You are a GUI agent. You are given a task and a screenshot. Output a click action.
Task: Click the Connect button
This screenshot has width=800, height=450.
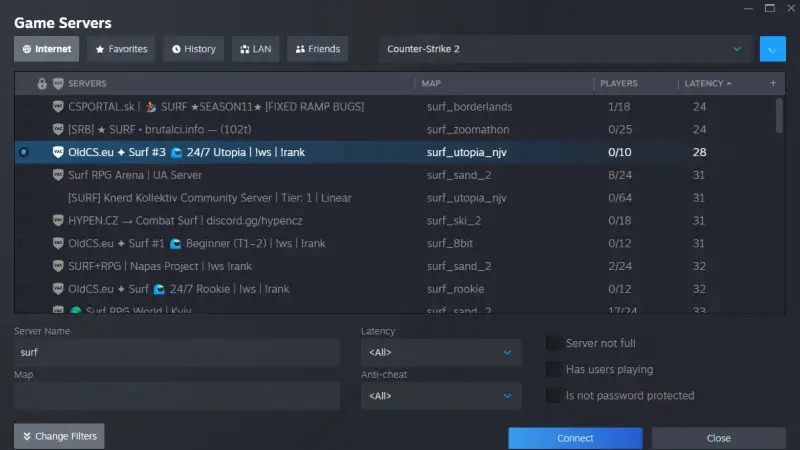coord(575,438)
